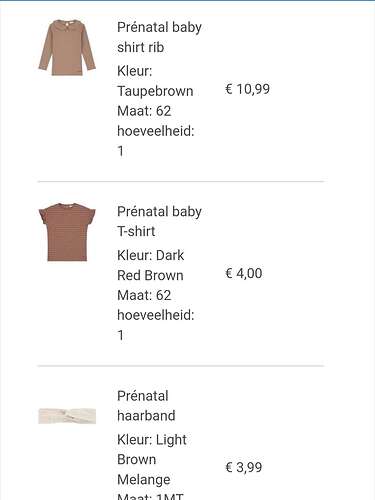
Task: Click the 'Prénatal haarband' product title
Action: point(146,406)
